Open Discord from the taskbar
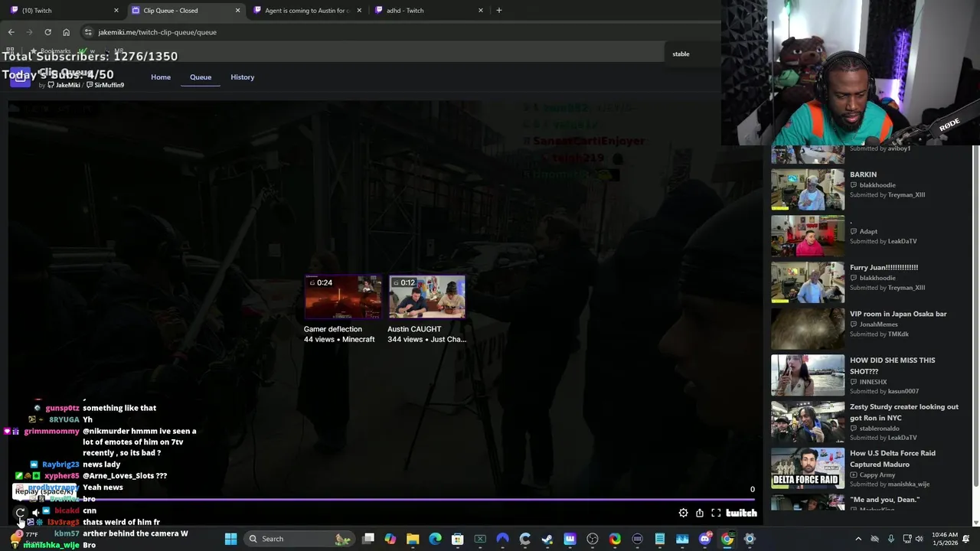 705,539
